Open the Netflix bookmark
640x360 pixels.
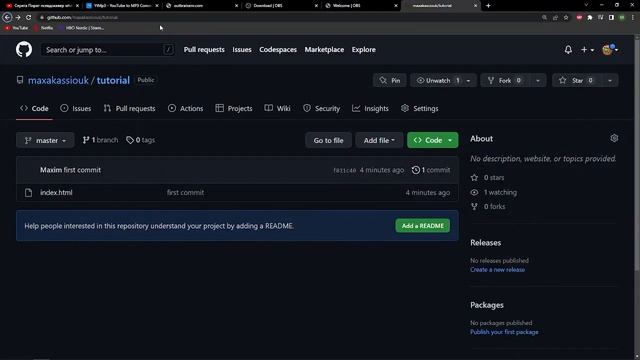(44, 28)
